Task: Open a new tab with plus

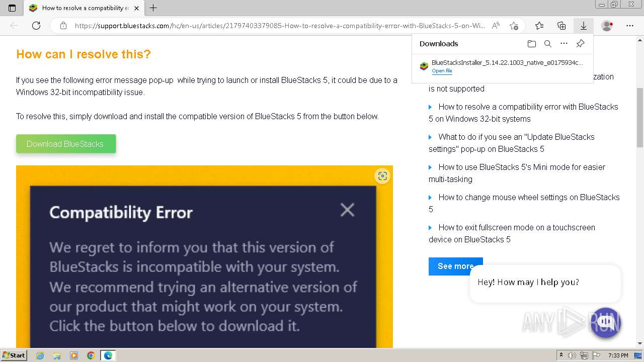Action: (153, 8)
